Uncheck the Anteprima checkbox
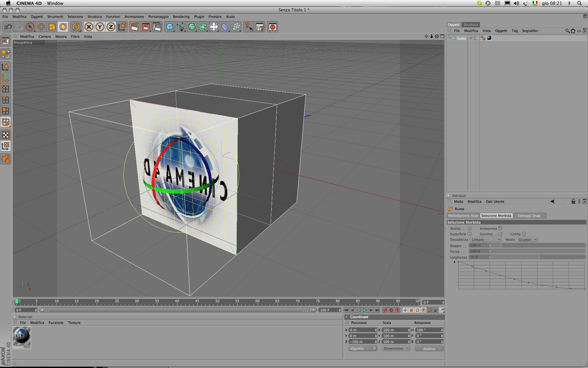588x368 pixels. tap(500, 228)
